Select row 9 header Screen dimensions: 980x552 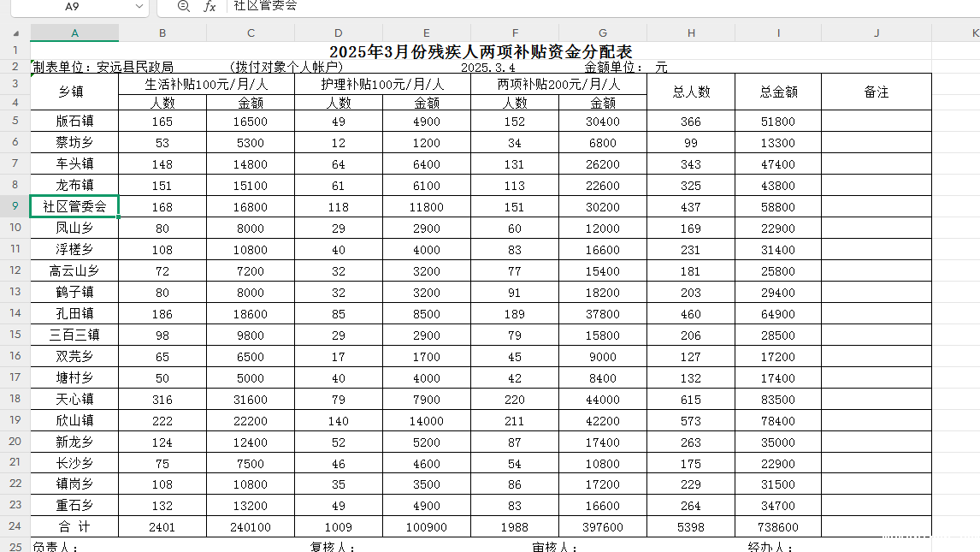[x=15, y=206]
